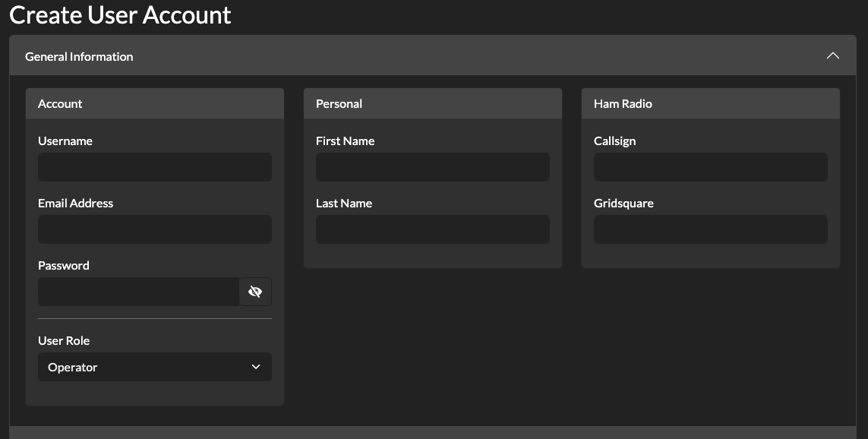868x439 pixels.
Task: Click the User Role label
Action: (x=64, y=340)
